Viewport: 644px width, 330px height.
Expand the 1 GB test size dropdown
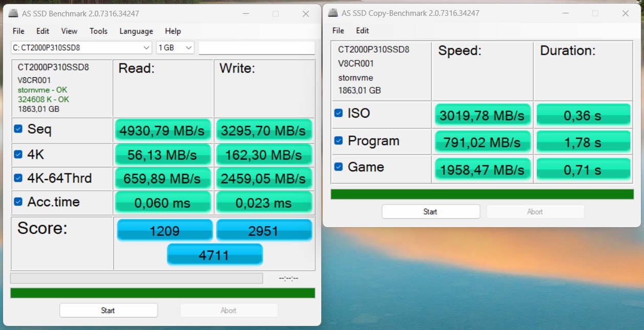[x=175, y=48]
